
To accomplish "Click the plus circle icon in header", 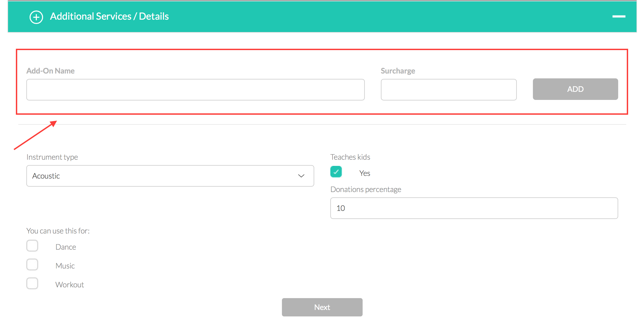I will [x=36, y=17].
